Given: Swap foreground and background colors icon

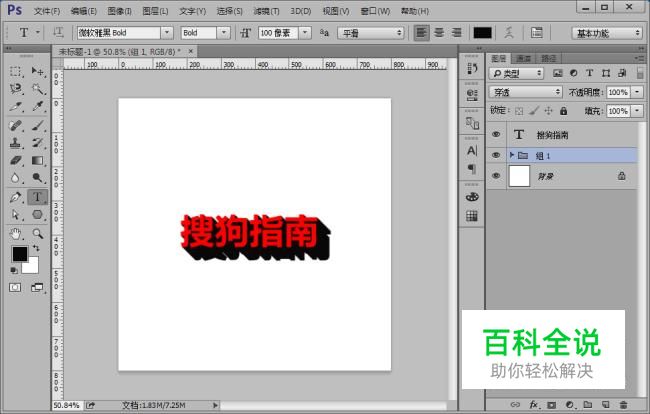Looking at the screenshot, I should click(x=36, y=248).
